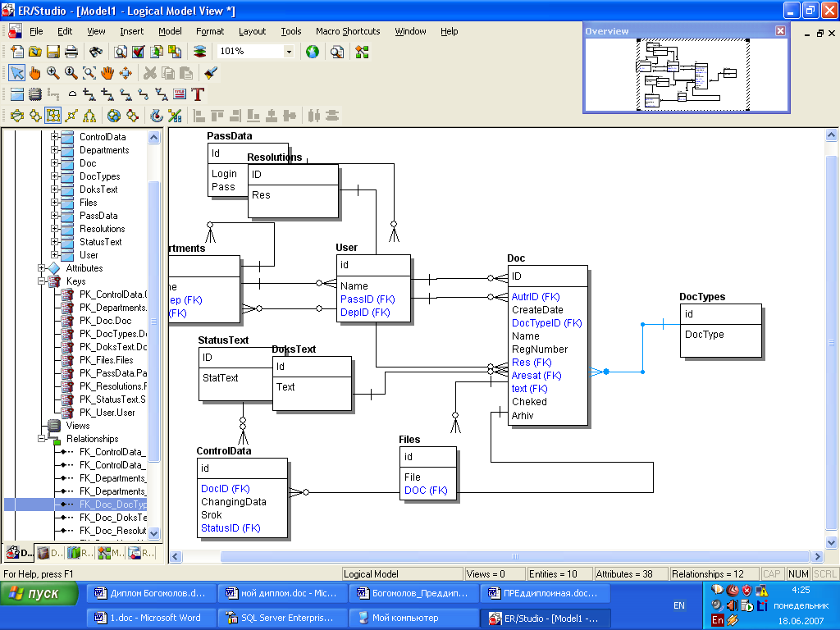Viewport: 840px width, 630px height.
Task: Select the DocTypes entity in diagram
Action: tap(720, 330)
